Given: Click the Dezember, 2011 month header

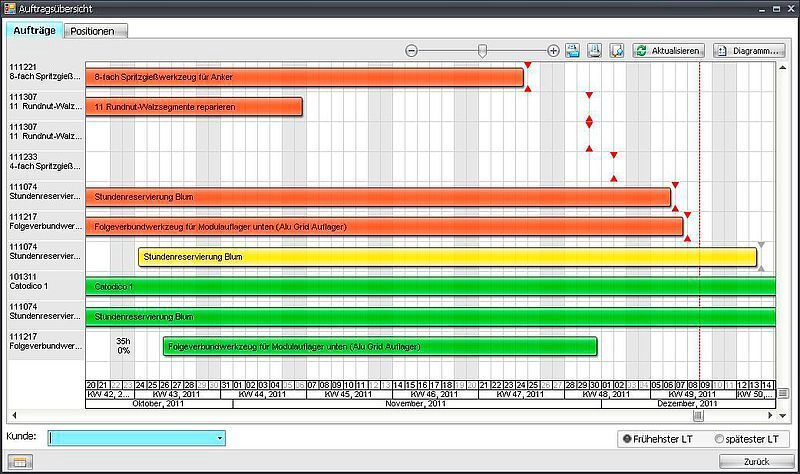Looking at the screenshot, I should pyautogui.click(x=688, y=404).
